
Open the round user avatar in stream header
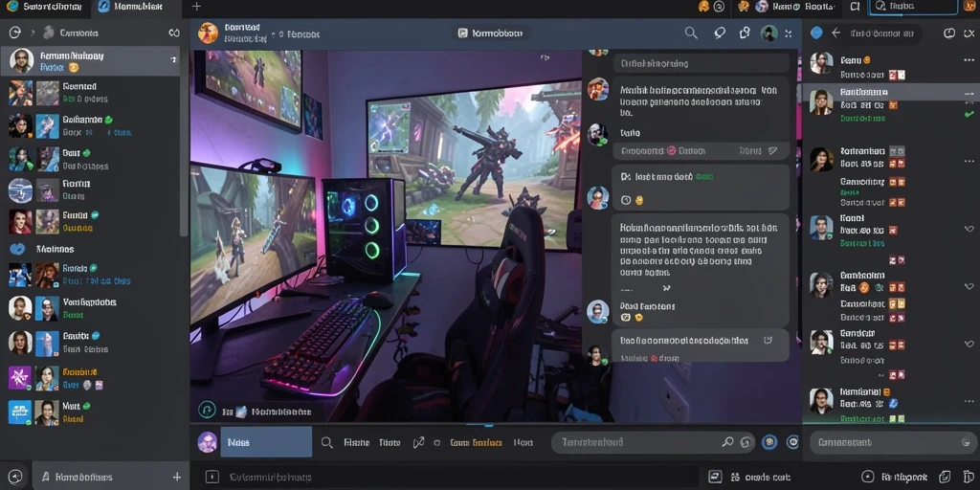[x=768, y=33]
